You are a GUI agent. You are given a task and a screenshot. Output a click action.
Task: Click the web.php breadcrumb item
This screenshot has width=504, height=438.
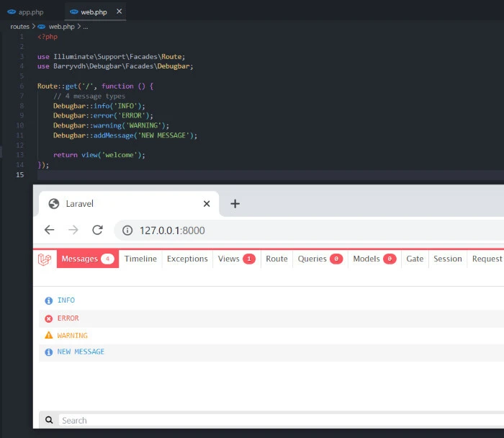click(x=61, y=27)
